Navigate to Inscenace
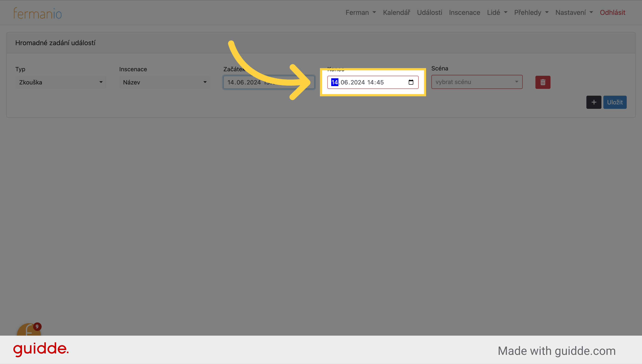642x364 pixels. coord(464,13)
